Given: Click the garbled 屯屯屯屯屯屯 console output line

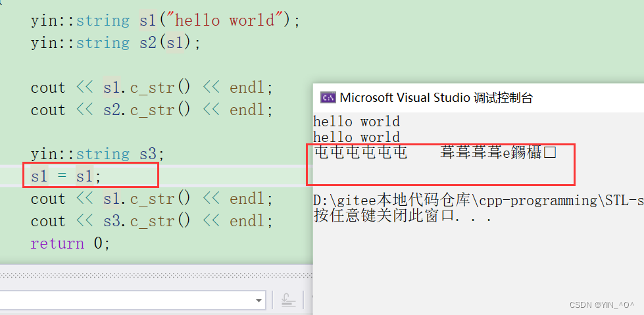Looking at the screenshot, I should 435,153.
